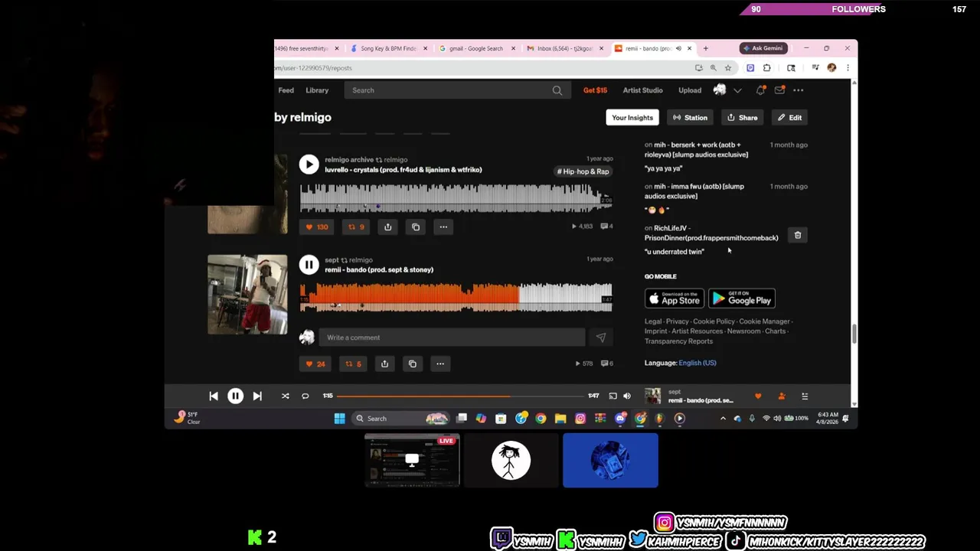
Task: Get it on Google Play badge
Action: tap(742, 298)
